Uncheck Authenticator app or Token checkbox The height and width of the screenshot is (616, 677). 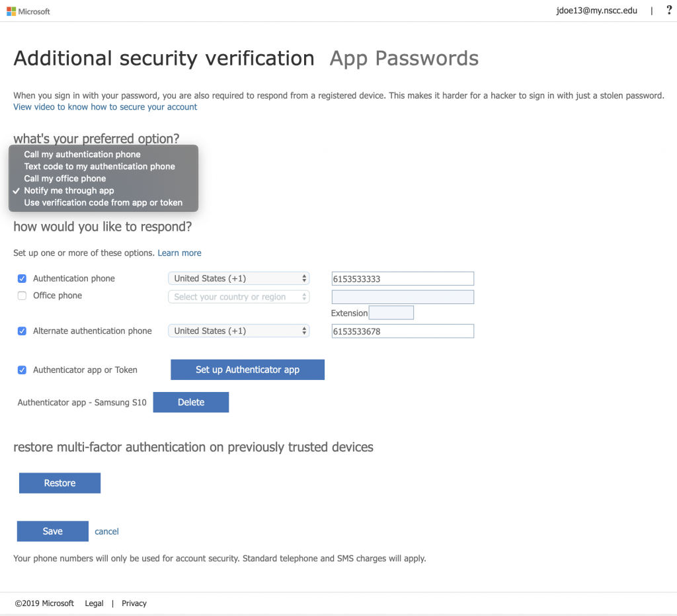pyautogui.click(x=22, y=370)
